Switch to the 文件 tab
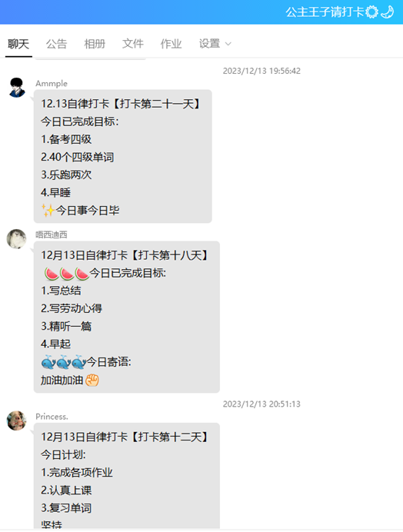The image size is (403, 532). 133,44
